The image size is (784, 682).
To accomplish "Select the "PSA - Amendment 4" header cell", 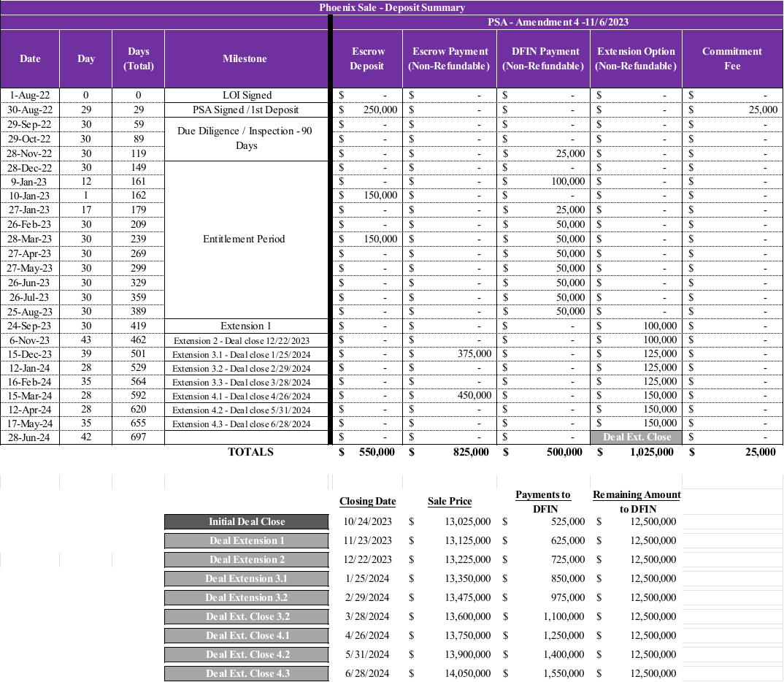I will tap(558, 22).
